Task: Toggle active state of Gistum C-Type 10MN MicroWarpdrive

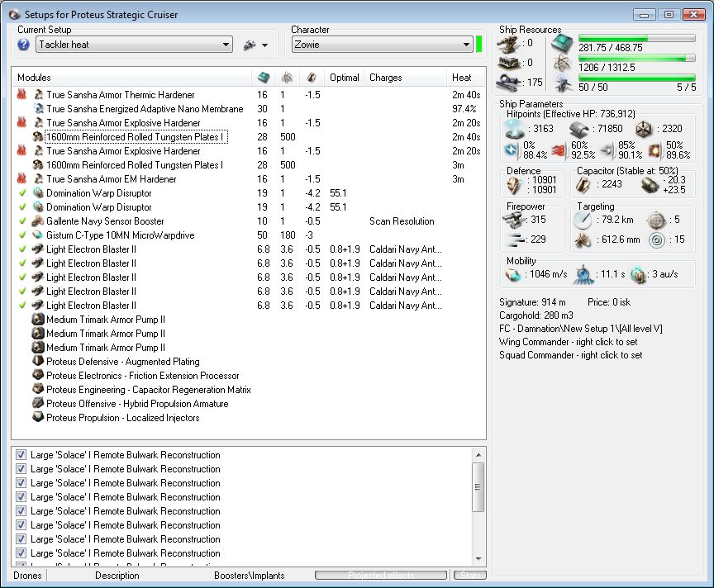Action: [22, 235]
